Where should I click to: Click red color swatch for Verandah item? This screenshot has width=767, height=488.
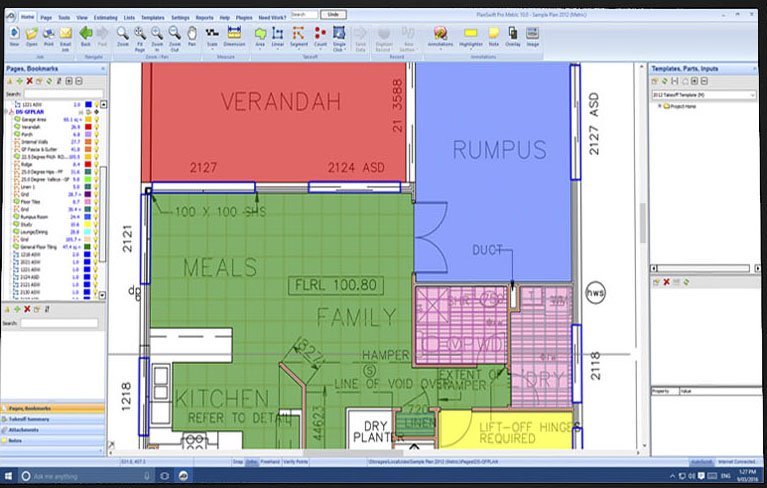pyautogui.click(x=88, y=127)
